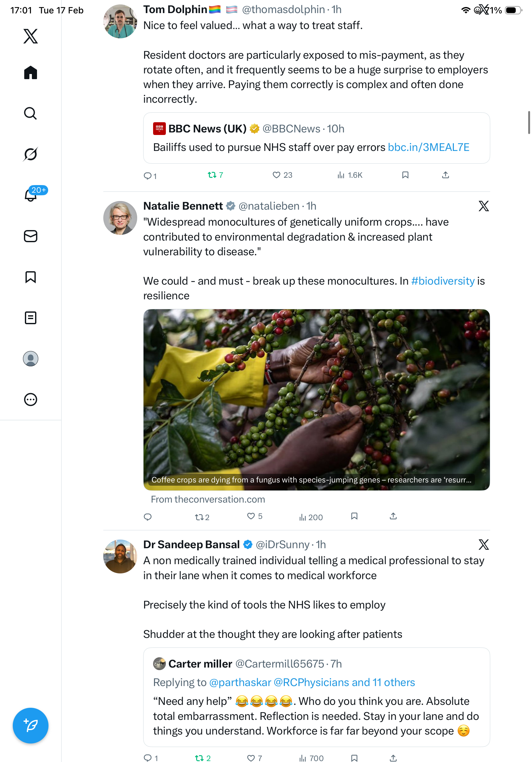Screen dimensions: 532x762
Task: Open Bookmarks in the sidebar
Action: coord(31,277)
